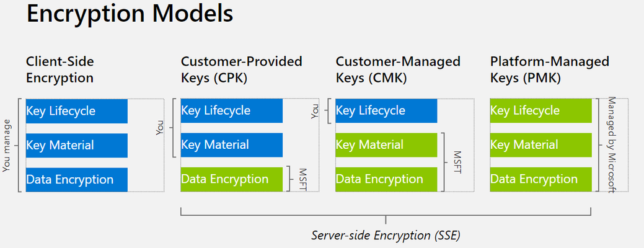The image size is (644, 248).
Task: Select Key Material block in PMK column
Action: (541, 145)
